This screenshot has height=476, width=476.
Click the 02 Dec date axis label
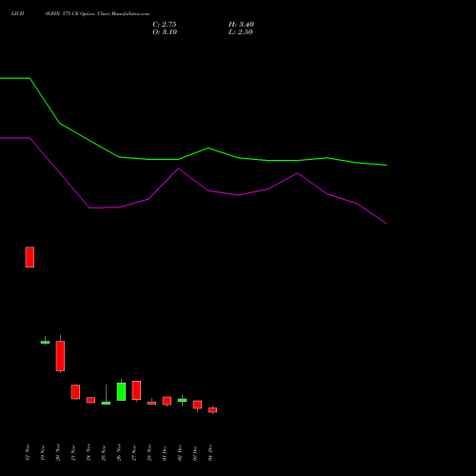[x=180, y=453]
